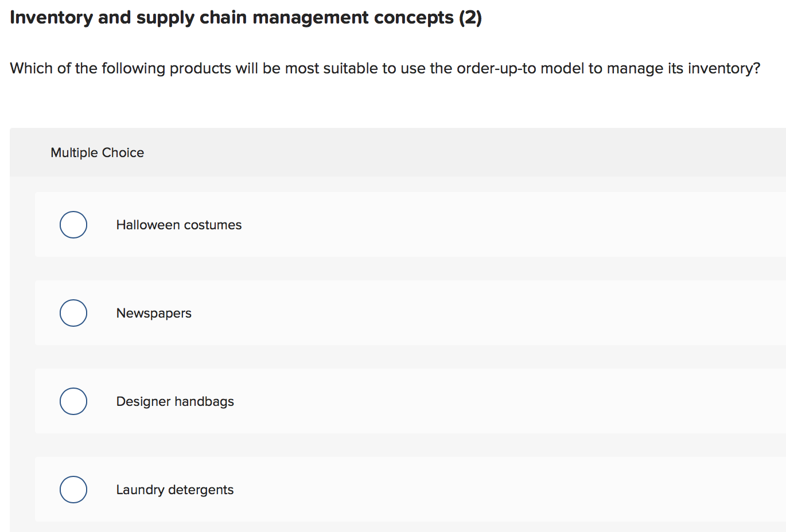
Task: Click the Laundry detergents answer label
Action: coord(174,490)
